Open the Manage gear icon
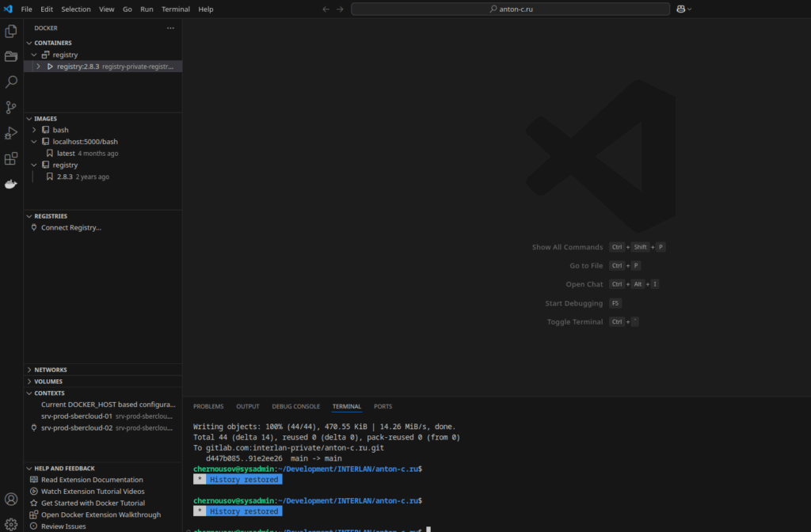The width and height of the screenshot is (811, 532). pyautogui.click(x=11, y=523)
